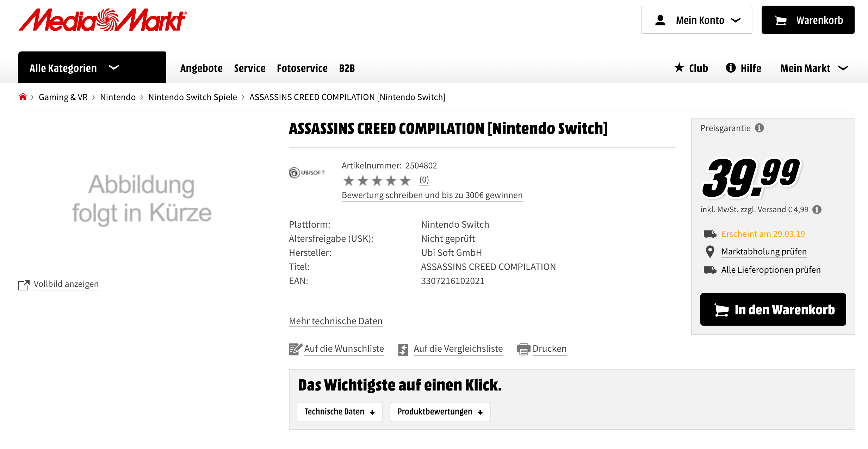
Task: Click the truck icon beside Lieferoptionen
Action: 710,270
